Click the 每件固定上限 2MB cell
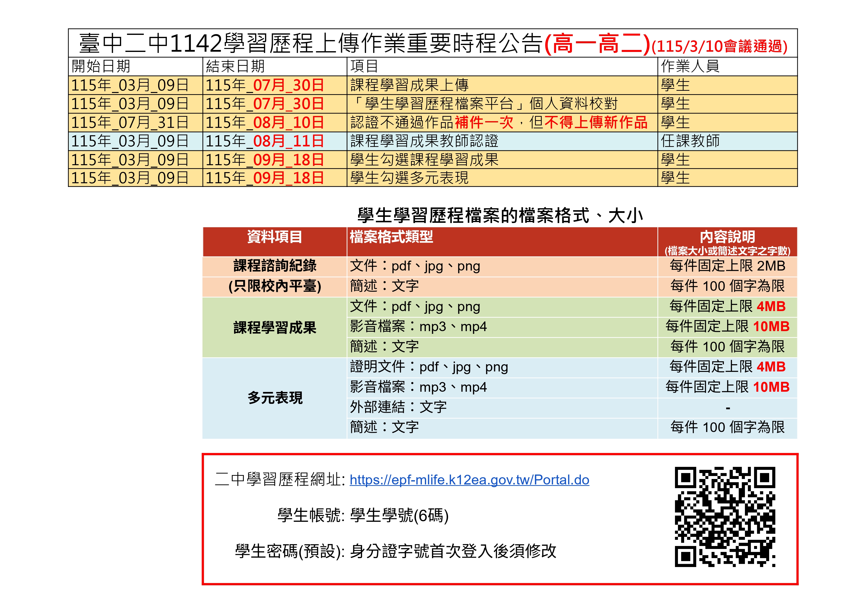Screen dimensions: 868x614 pyautogui.click(x=727, y=266)
